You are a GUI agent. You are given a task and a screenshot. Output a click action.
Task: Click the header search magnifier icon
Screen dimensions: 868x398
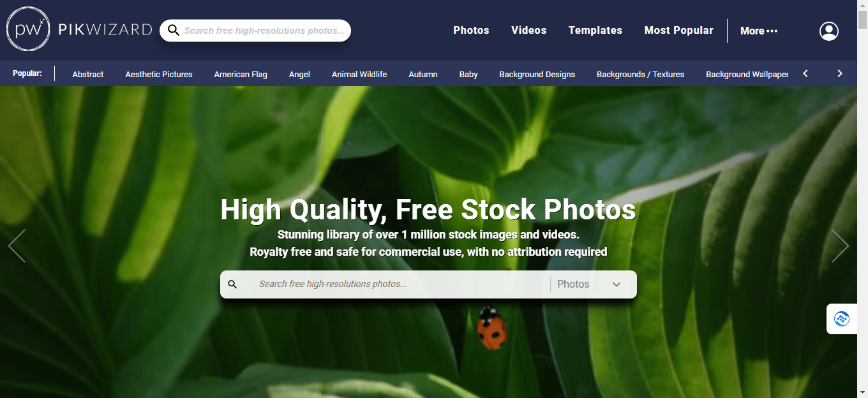pos(173,31)
